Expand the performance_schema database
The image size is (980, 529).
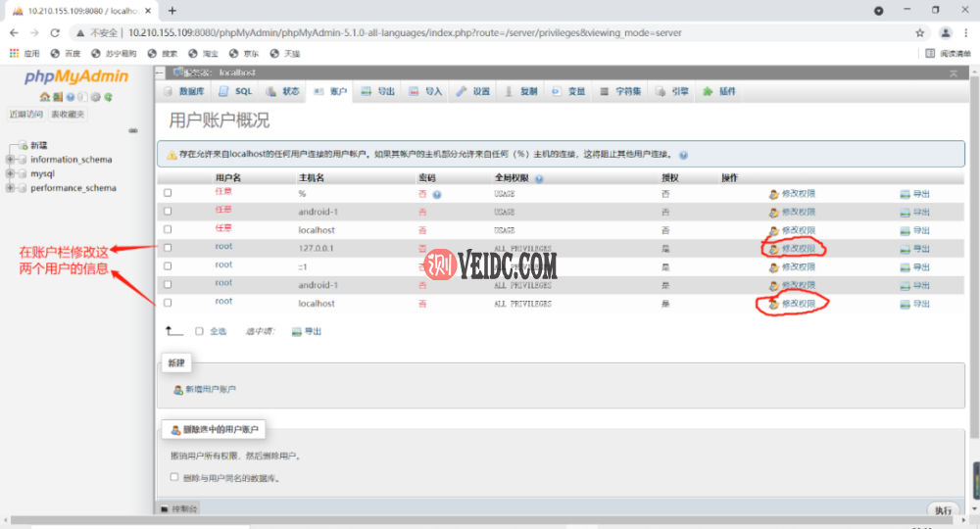pos(10,188)
